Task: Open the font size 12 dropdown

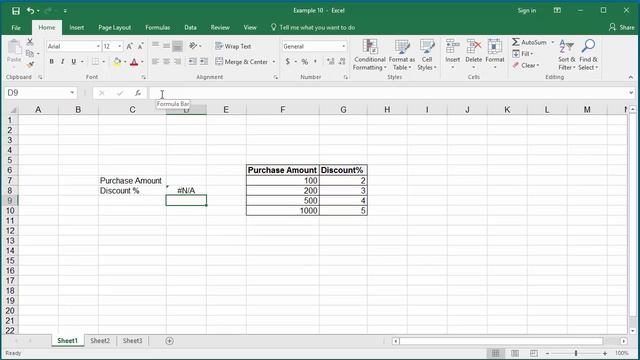Action: [x=120, y=47]
